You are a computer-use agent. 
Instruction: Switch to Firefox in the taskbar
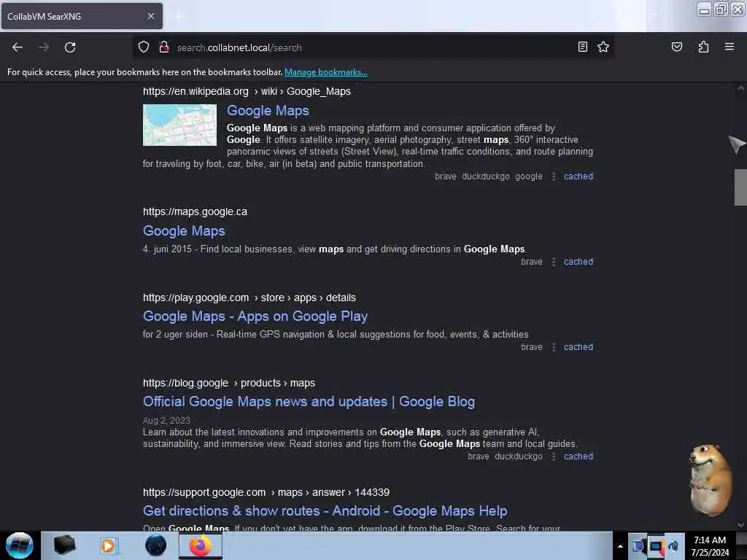pyautogui.click(x=201, y=545)
